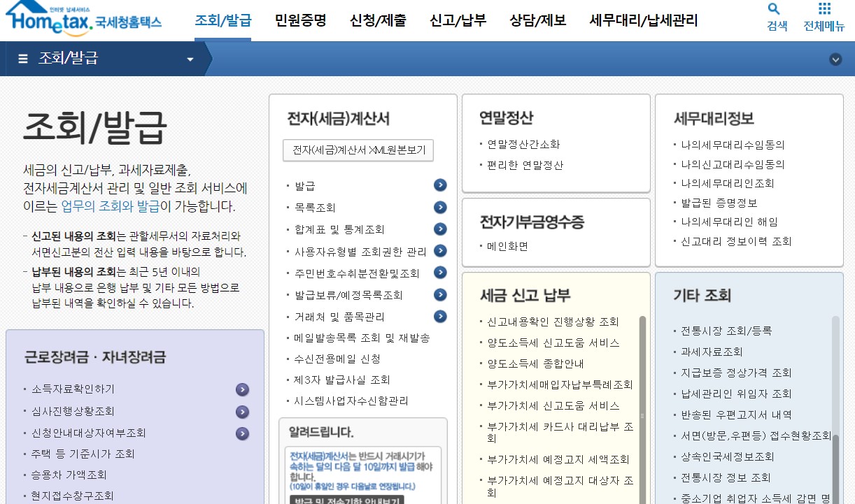Click the 전자(세금)계산서 section heading
The height and width of the screenshot is (504, 855).
338,118
